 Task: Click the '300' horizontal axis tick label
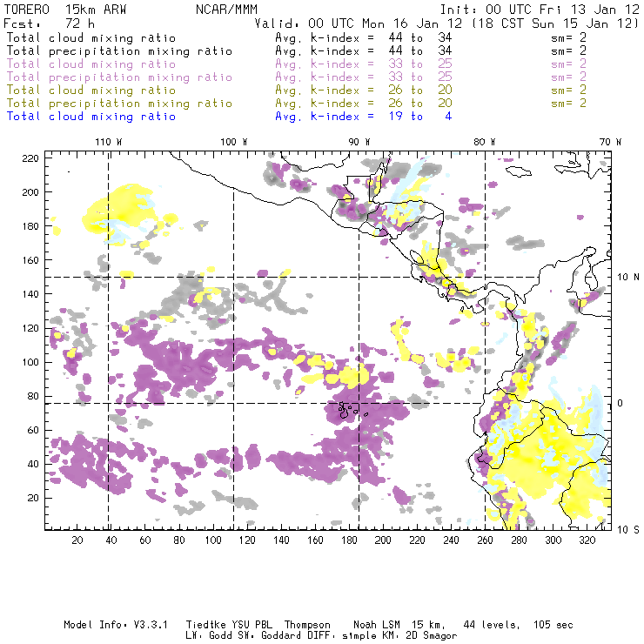[553, 540]
